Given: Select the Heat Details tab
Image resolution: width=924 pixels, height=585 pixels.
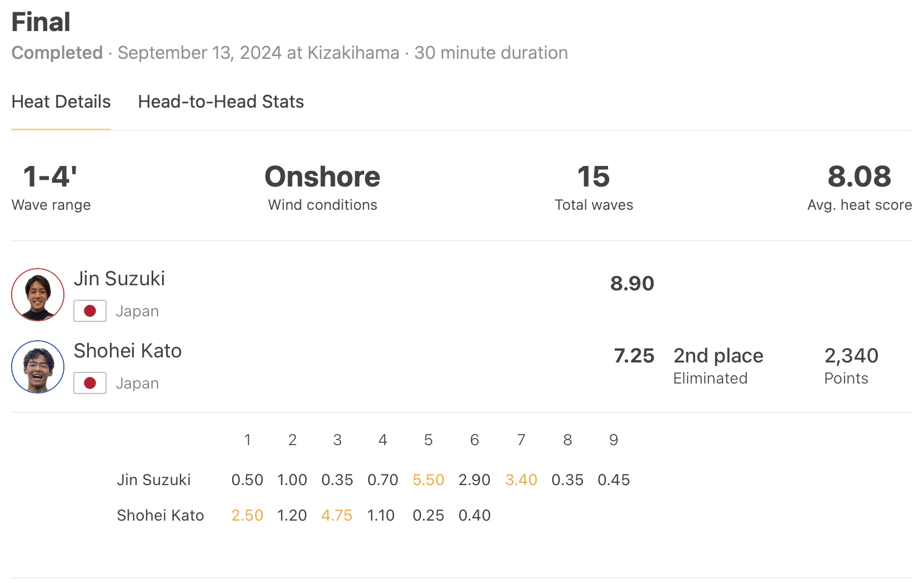Looking at the screenshot, I should [x=61, y=102].
